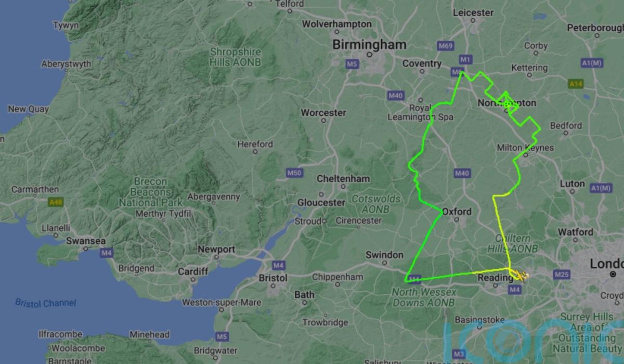Click the Cotswolds AONB area label
The width and height of the screenshot is (624, 364).
coord(376,203)
